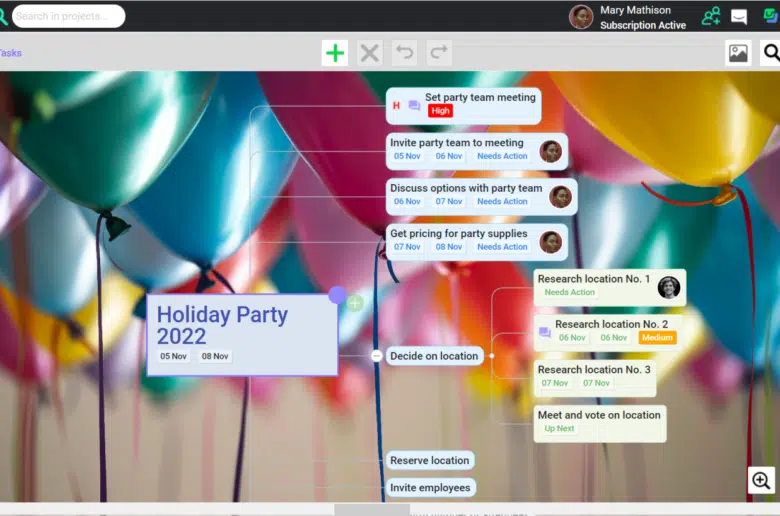Click the add team member icon

(711, 16)
